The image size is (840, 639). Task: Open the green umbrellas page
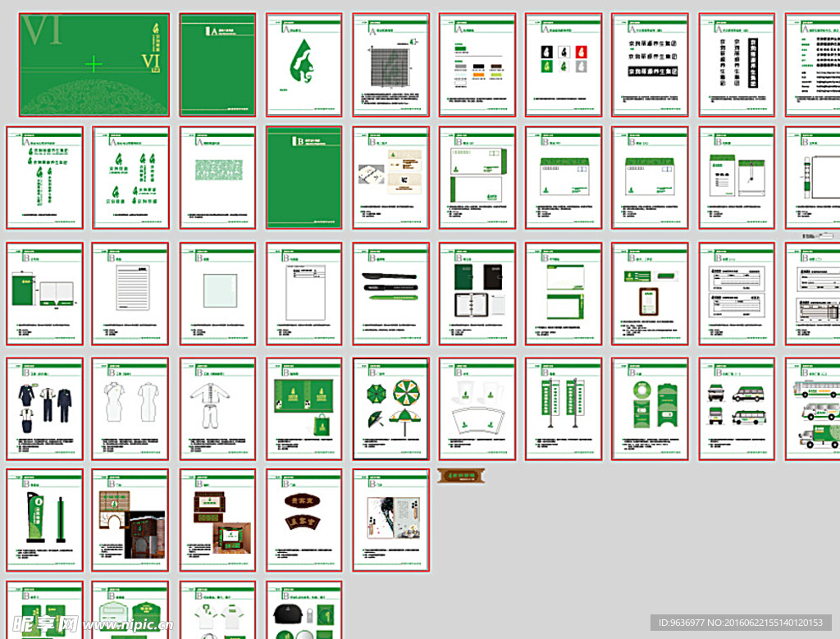390,409
